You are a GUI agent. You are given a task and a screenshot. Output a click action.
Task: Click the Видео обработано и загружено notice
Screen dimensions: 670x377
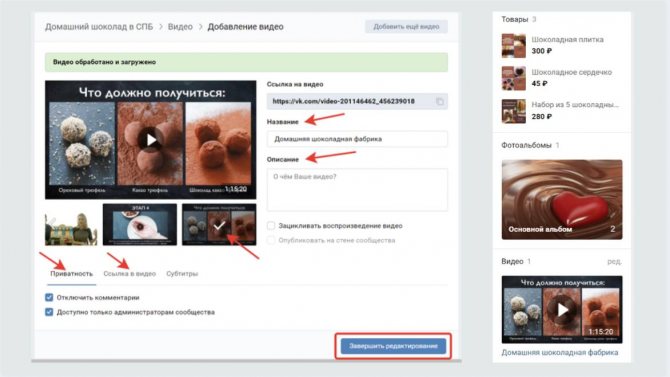(x=246, y=62)
